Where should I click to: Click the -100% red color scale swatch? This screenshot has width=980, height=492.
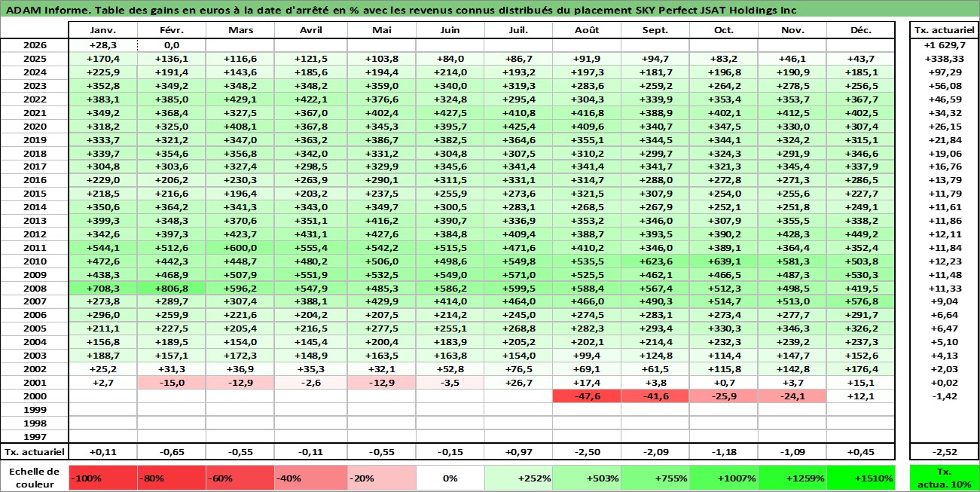click(102, 478)
